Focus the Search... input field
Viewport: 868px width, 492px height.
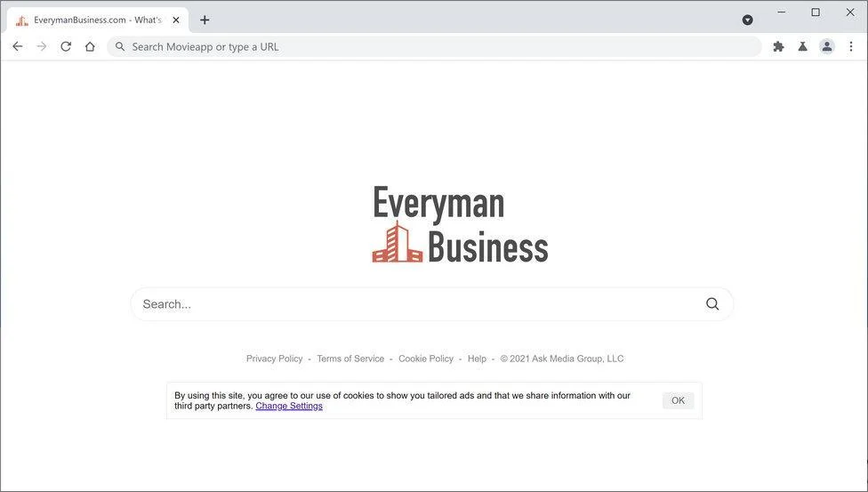[432, 303]
